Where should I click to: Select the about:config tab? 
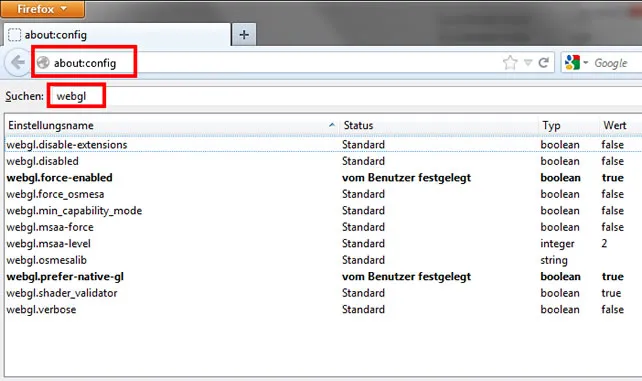pyautogui.click(x=117, y=35)
